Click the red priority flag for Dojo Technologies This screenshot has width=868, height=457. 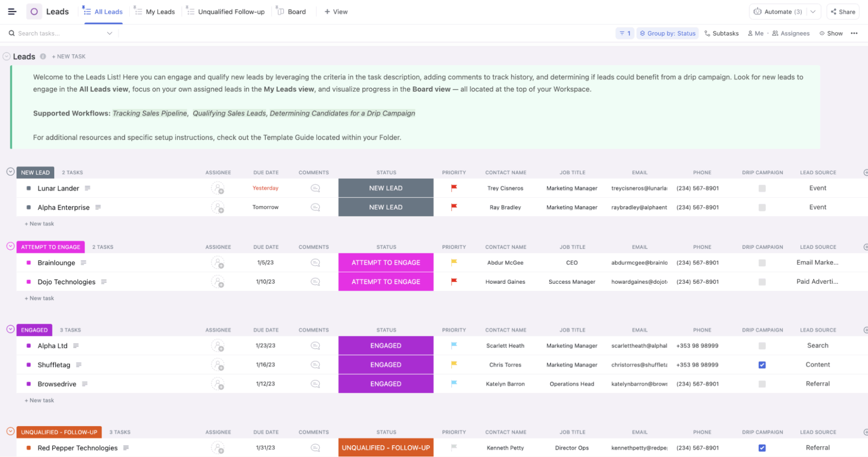click(x=453, y=281)
